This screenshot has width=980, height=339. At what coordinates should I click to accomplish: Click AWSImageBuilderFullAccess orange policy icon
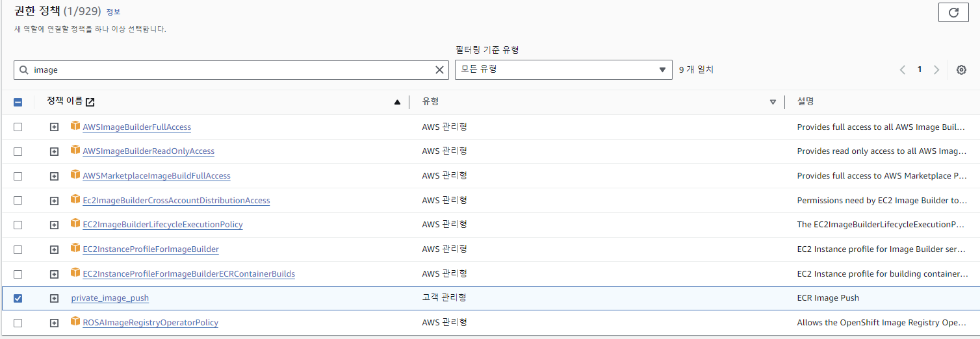click(x=75, y=126)
